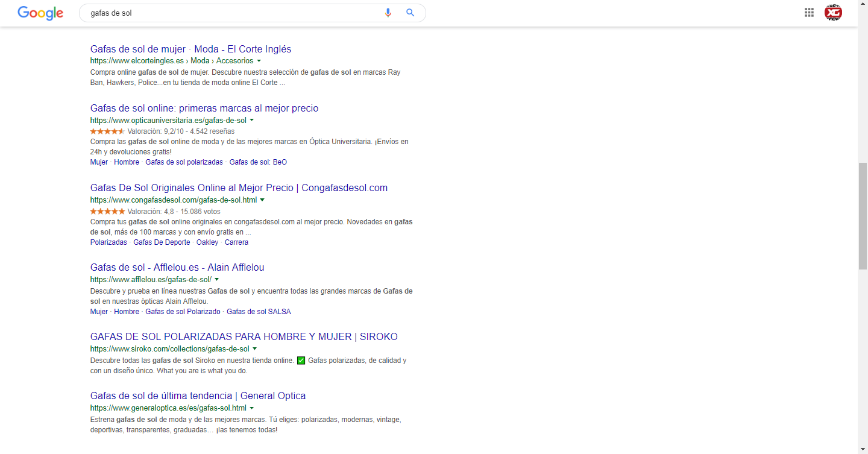
Task: Open 'Gafas de sol online: primeras marcas' result
Action: [x=204, y=108]
